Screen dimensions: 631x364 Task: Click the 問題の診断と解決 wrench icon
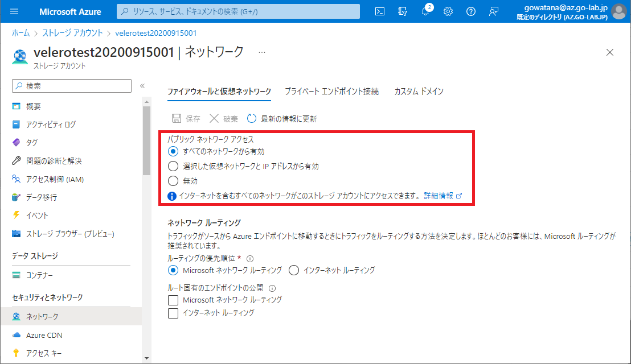[x=16, y=161]
